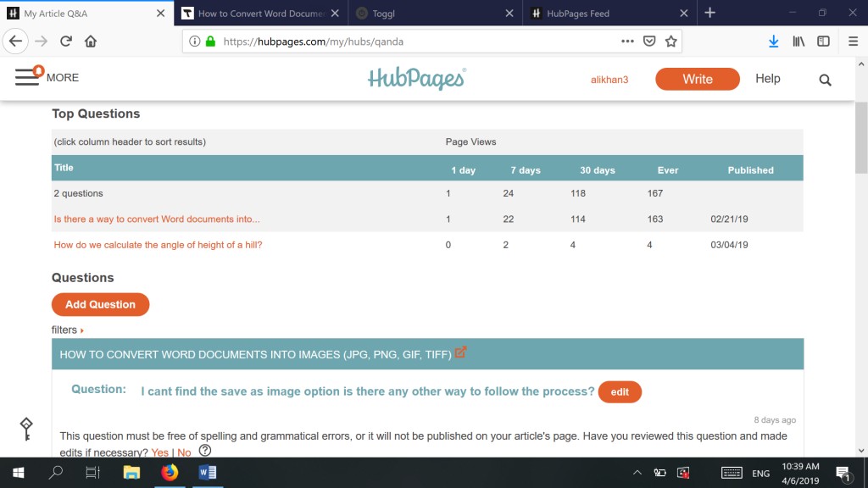The width and height of the screenshot is (868, 488).
Task: Open the Firefox hamburger menu
Action: tap(853, 42)
